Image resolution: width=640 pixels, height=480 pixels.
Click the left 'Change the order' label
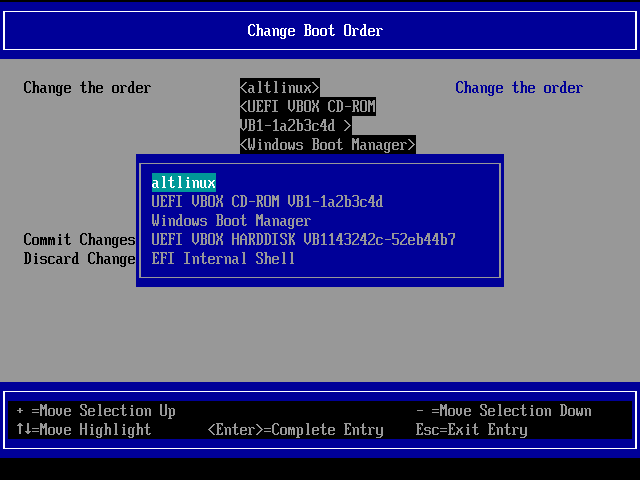point(87,88)
